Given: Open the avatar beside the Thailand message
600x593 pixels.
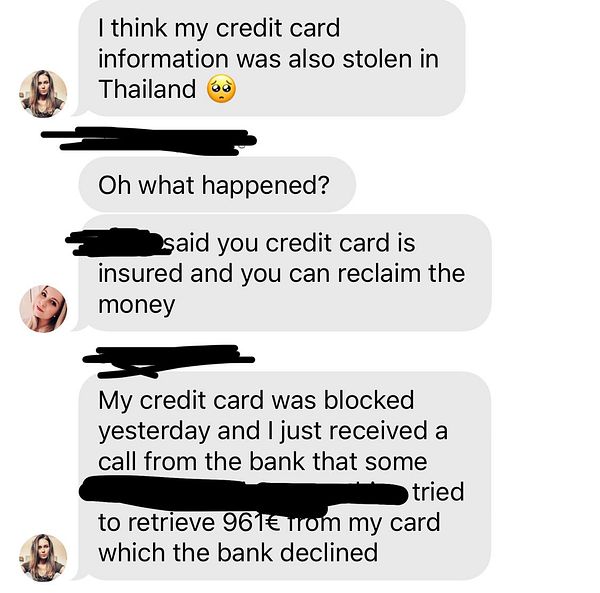Looking at the screenshot, I should click(43, 93).
